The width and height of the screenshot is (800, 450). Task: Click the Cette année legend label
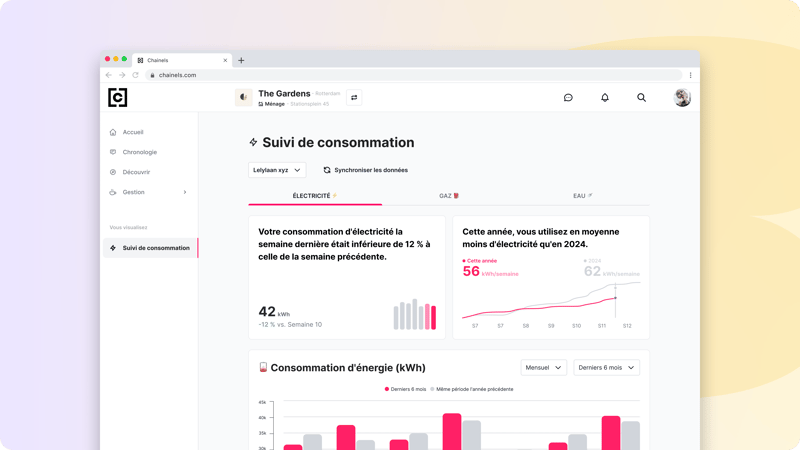point(480,261)
